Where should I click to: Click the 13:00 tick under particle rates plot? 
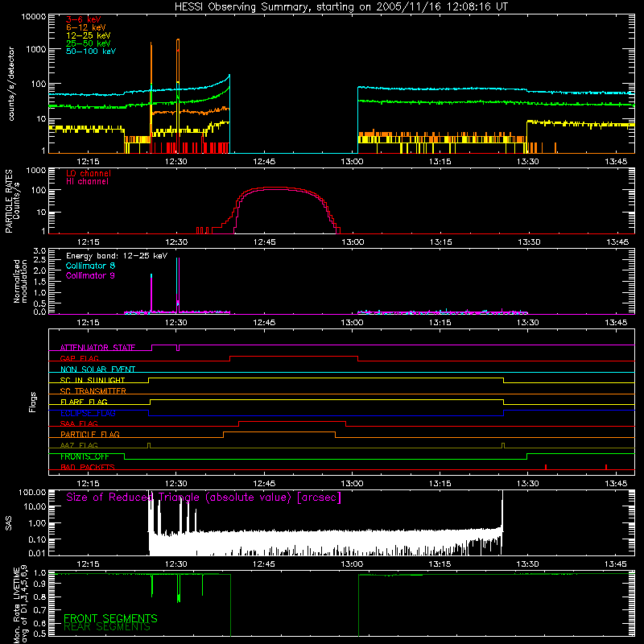click(353, 242)
